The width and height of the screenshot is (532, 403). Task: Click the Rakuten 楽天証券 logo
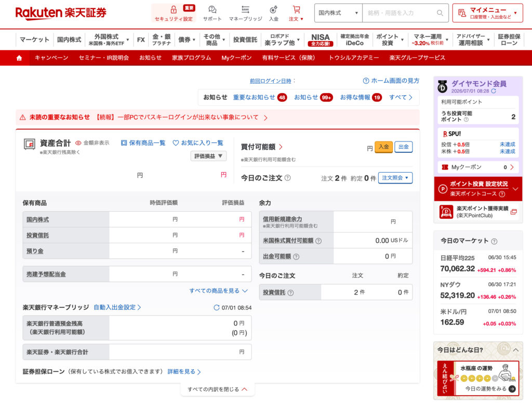(x=61, y=13)
